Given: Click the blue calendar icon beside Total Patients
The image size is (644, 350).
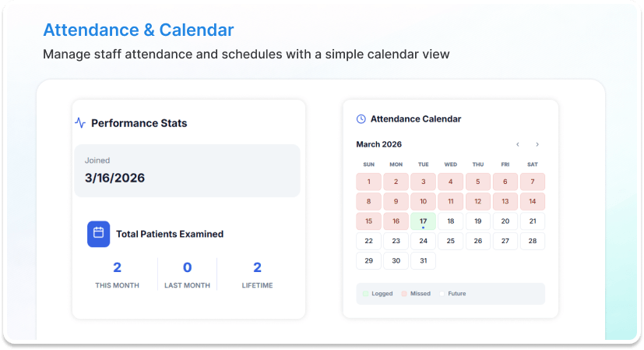Looking at the screenshot, I should point(99,233).
